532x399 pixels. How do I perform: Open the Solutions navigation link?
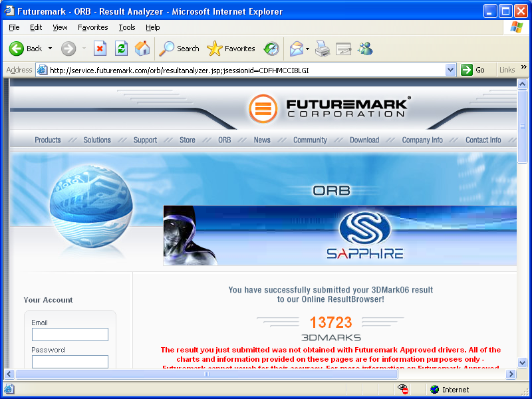point(97,140)
